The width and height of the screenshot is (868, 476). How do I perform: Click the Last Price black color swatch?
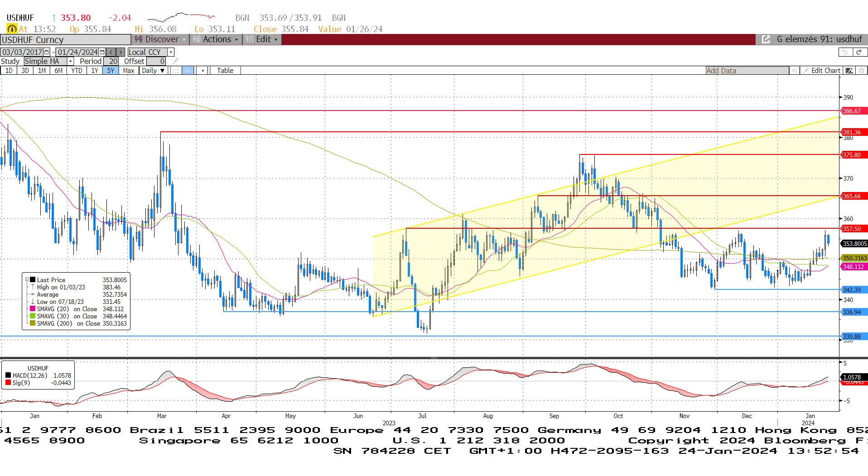(x=33, y=280)
